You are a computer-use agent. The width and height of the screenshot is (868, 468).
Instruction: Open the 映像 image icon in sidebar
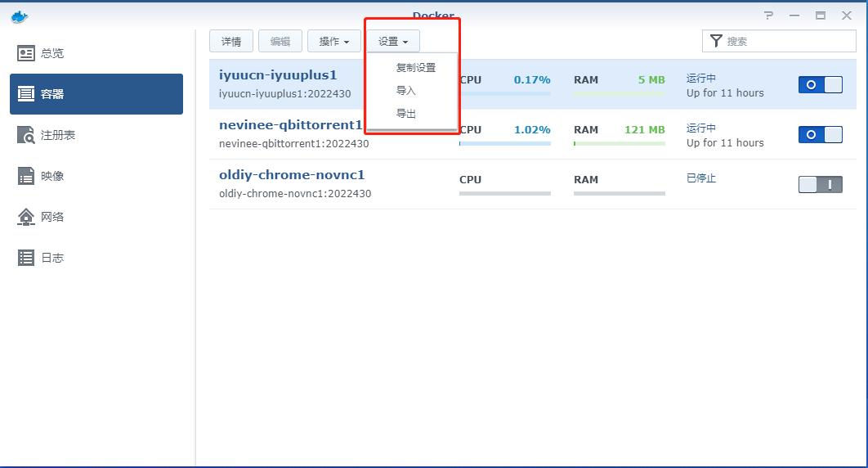click(x=26, y=176)
